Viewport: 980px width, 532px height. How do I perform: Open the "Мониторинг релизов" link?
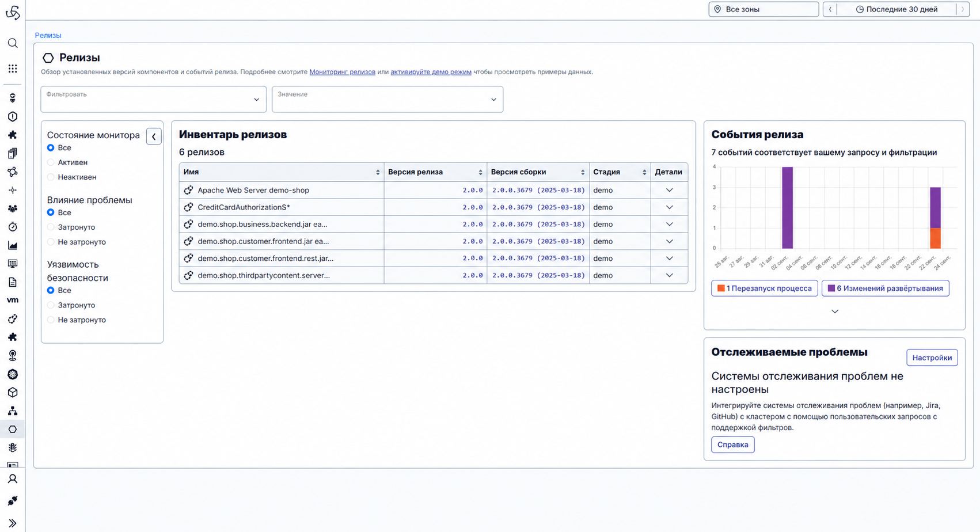coord(342,72)
